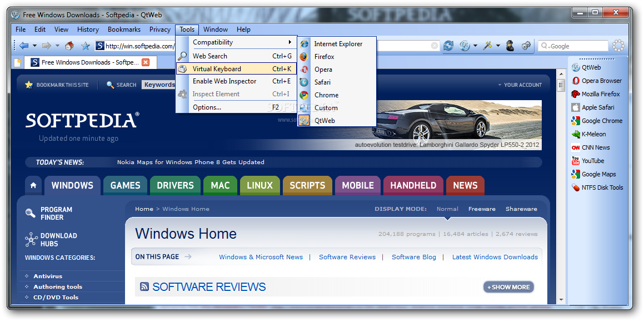Open the Antivirus category

click(x=48, y=276)
